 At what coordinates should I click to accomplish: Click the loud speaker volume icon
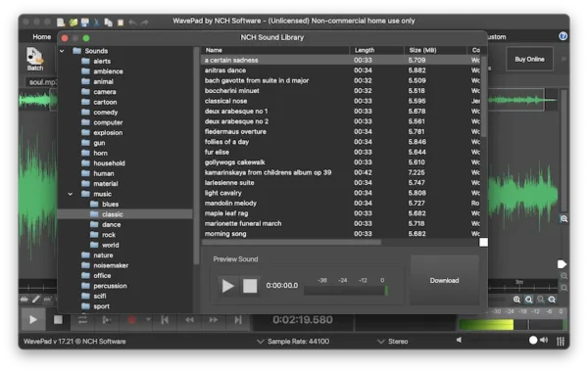544,340
